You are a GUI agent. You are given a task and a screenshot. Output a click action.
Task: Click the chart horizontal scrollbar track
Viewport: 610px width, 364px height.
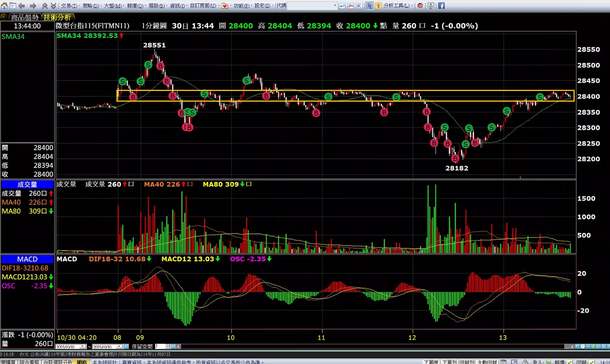pyautogui.click(x=368, y=347)
